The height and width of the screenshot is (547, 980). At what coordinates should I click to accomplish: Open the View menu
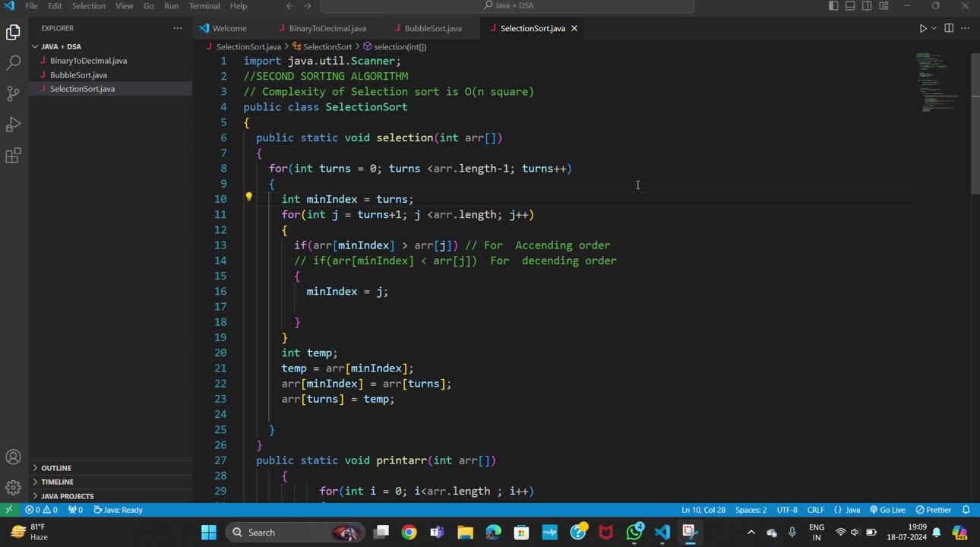tap(125, 6)
